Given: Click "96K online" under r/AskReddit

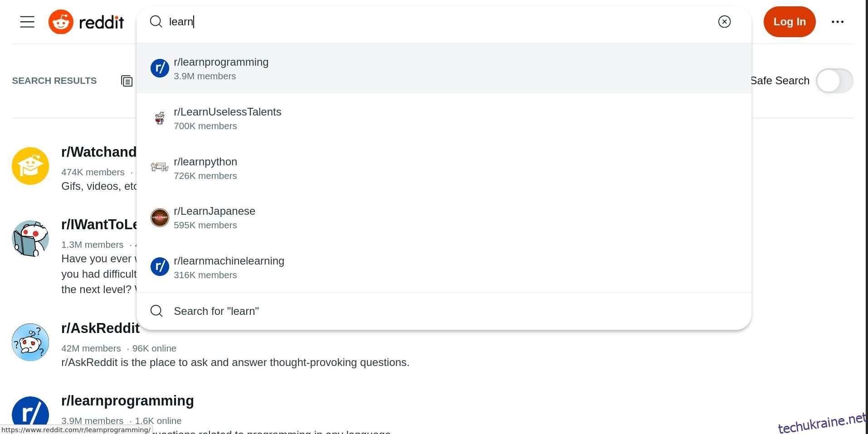Looking at the screenshot, I should click(154, 348).
